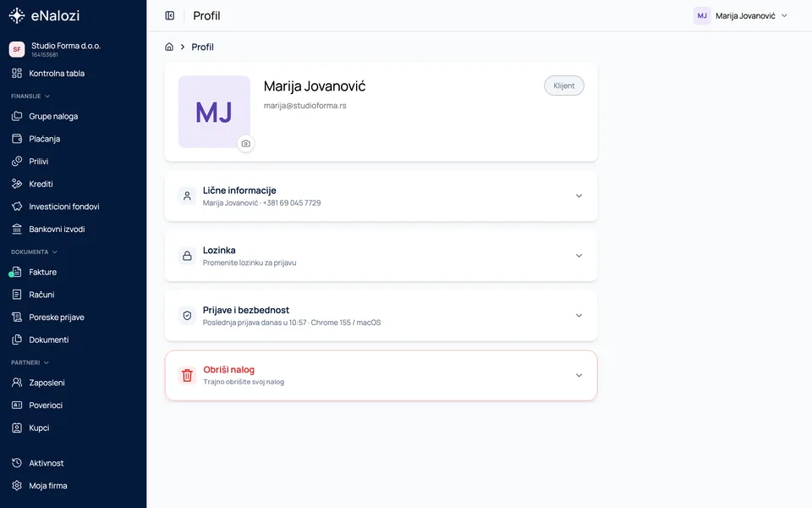The height and width of the screenshot is (508, 812).
Task: Click the Lozinka padlock icon
Action: point(187,256)
